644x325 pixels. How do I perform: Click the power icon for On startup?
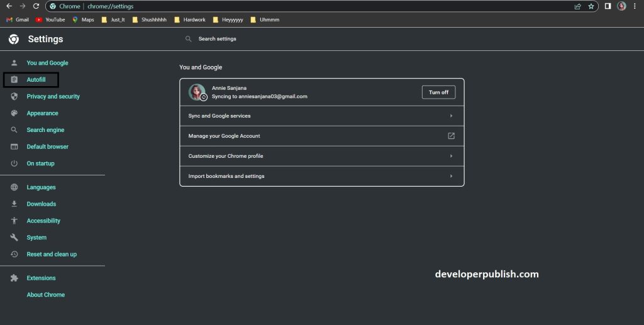point(14,163)
